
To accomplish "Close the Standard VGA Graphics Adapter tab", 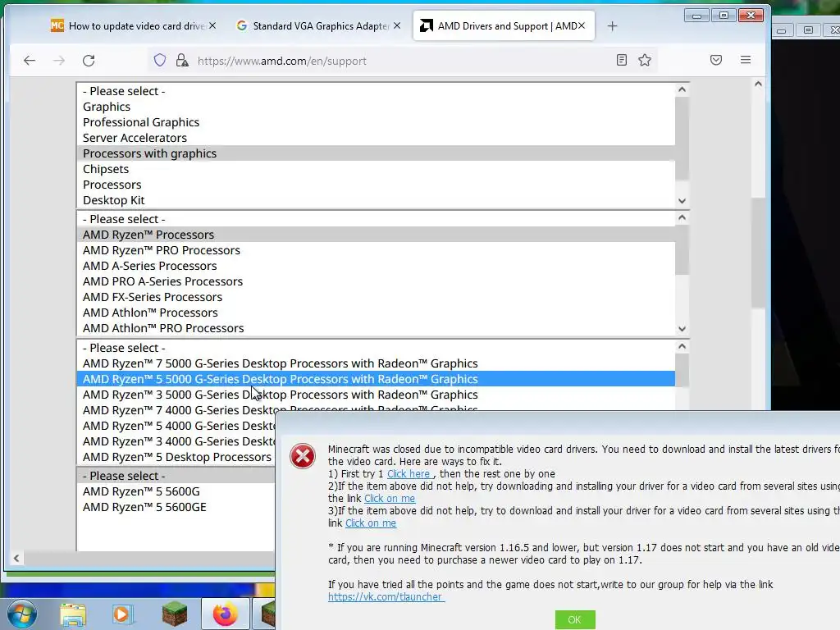I will [397, 25].
